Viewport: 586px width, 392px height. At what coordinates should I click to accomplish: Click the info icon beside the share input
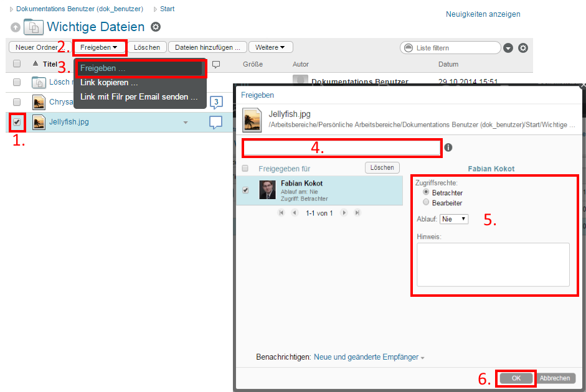click(448, 147)
